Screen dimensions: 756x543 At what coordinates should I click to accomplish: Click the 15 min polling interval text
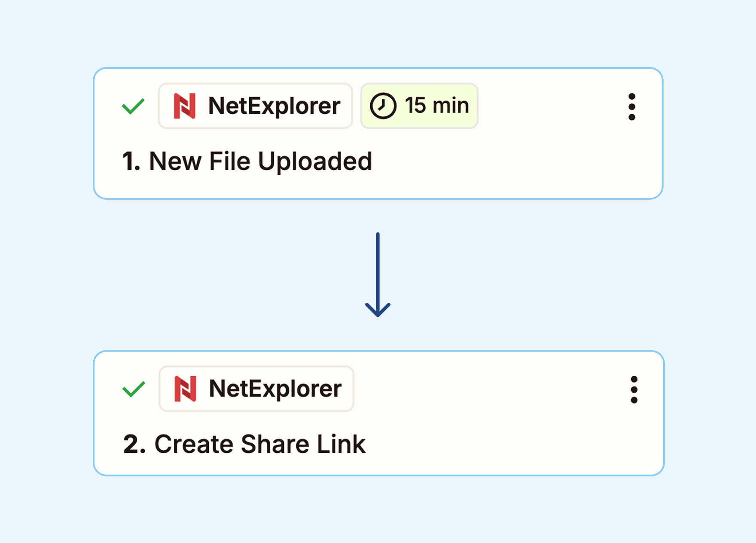coord(437,106)
